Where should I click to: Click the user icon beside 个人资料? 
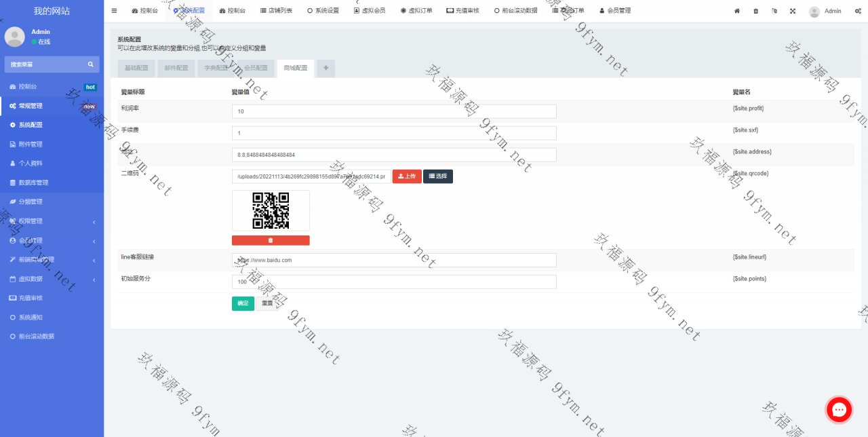[12, 164]
